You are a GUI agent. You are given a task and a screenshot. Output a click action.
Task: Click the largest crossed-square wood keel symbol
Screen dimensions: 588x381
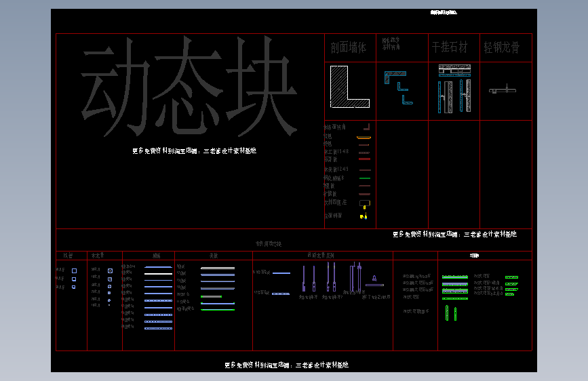111,270
